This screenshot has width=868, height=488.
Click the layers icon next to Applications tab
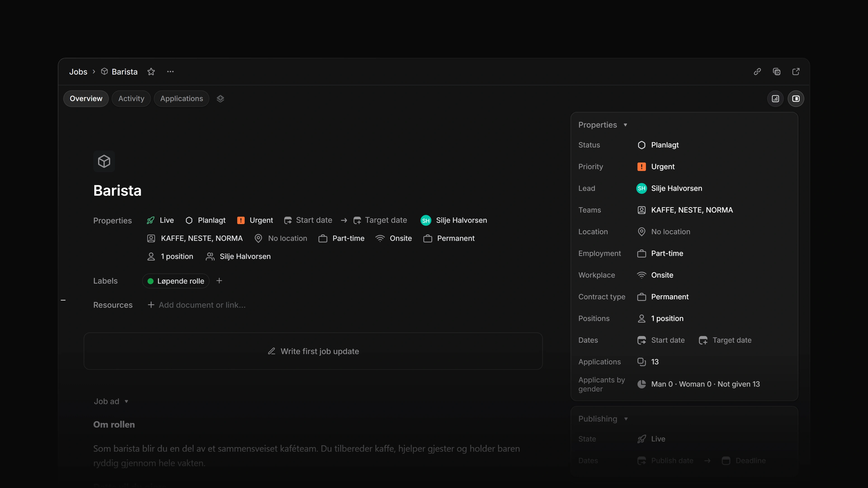[220, 99]
